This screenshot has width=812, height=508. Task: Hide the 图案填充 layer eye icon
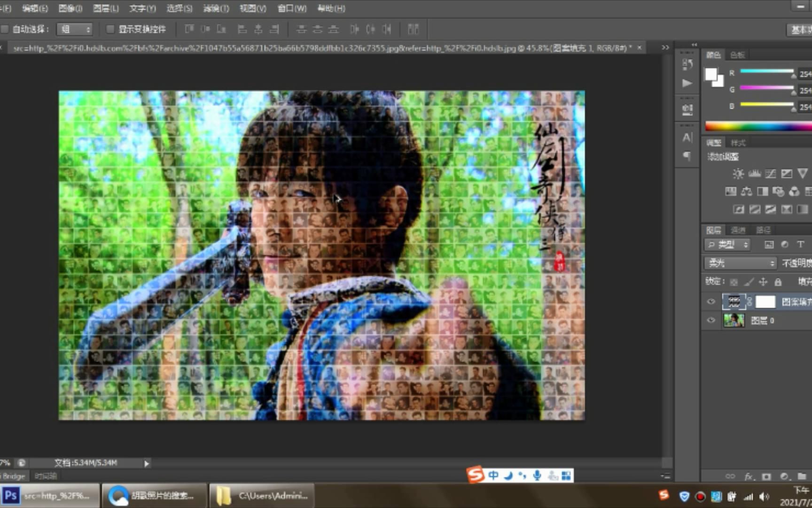coord(711,302)
